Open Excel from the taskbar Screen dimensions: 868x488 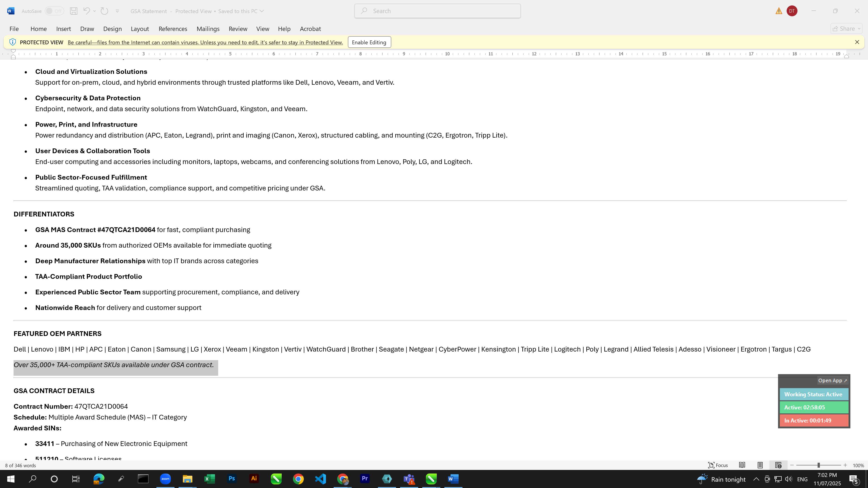click(210, 479)
